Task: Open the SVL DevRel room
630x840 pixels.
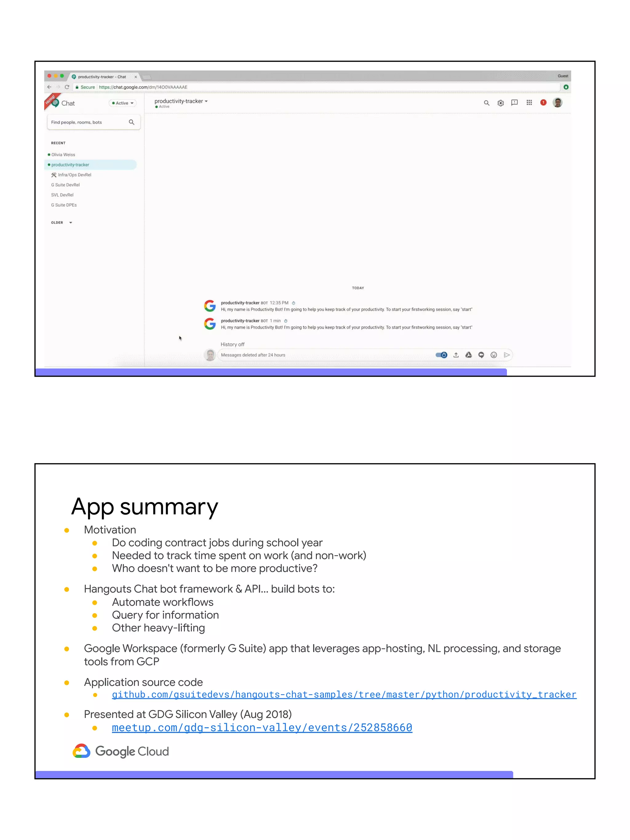Action: 62,195
